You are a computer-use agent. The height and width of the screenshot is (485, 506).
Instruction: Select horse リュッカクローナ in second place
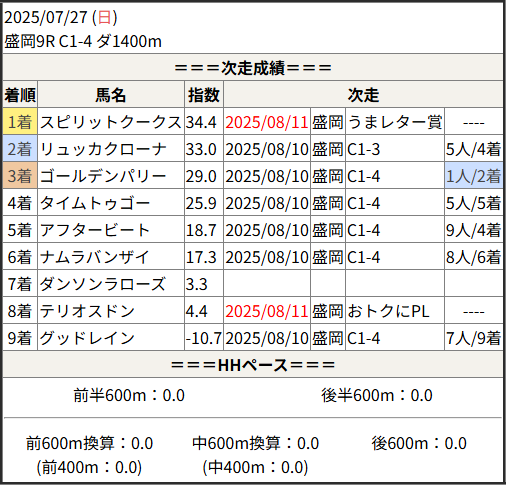click(103, 149)
